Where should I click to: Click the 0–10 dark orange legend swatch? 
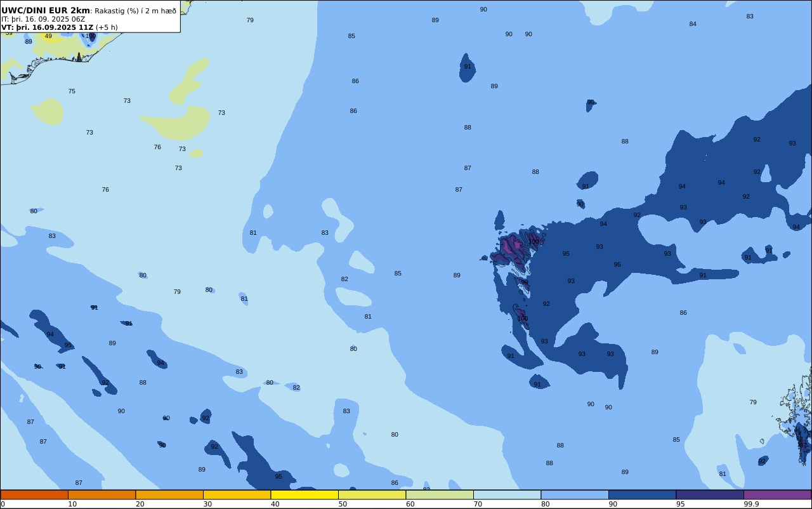point(34,494)
